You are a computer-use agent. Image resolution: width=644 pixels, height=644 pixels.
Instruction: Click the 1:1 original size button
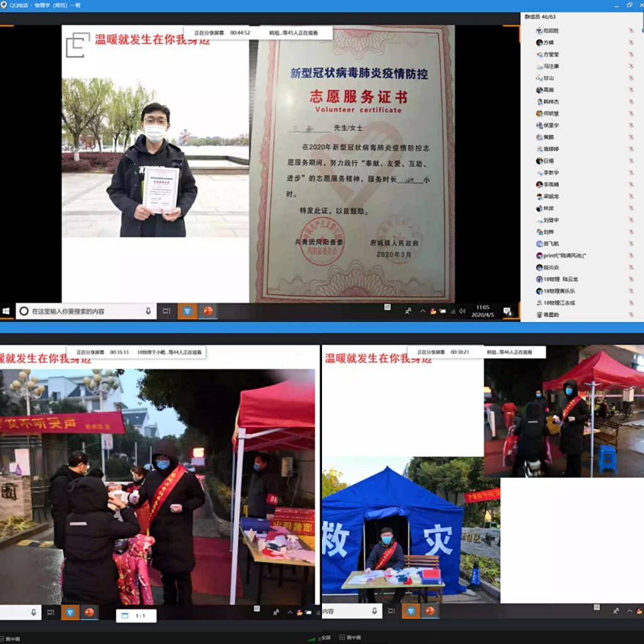click(x=136, y=616)
